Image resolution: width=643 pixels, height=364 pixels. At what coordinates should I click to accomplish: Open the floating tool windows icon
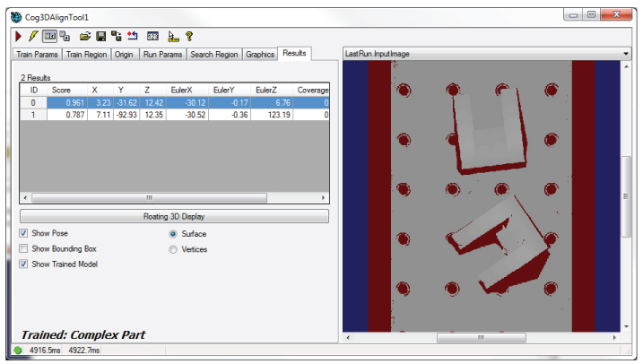[65, 36]
